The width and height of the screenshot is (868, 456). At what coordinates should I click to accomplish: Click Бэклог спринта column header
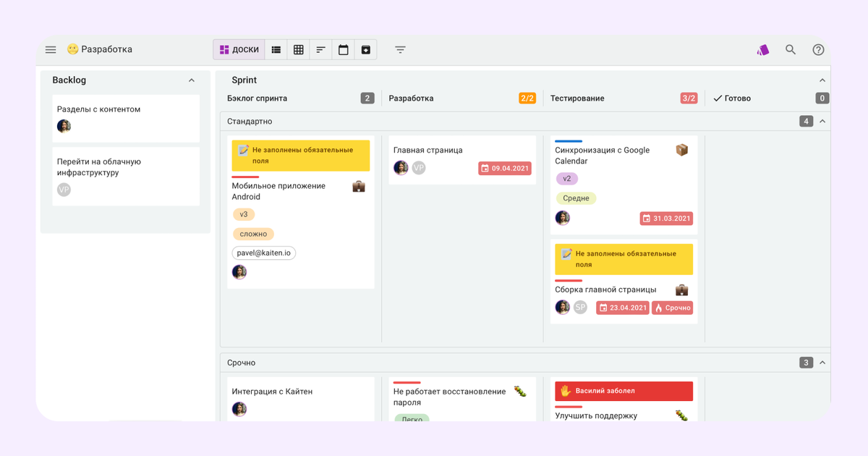257,98
